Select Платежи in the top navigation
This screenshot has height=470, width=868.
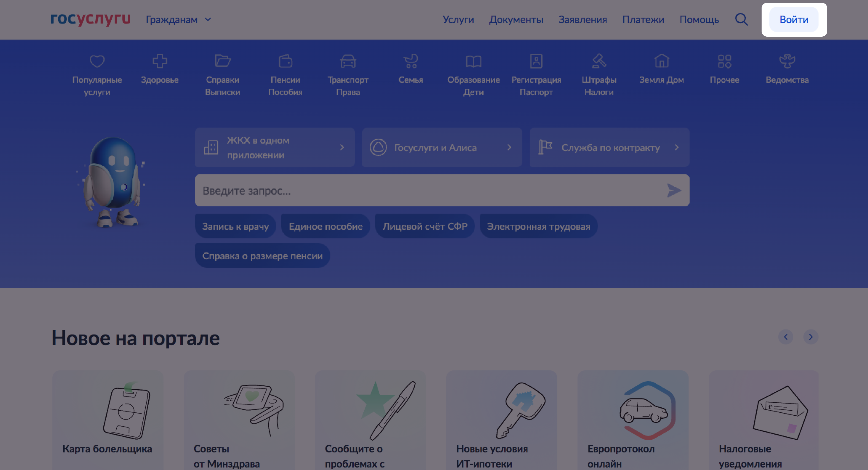pos(643,20)
